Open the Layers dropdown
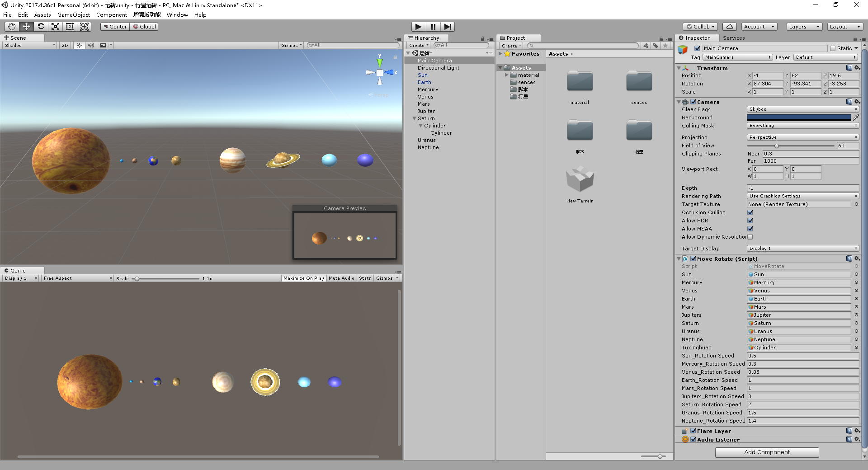This screenshot has height=470, width=868. click(803, 27)
